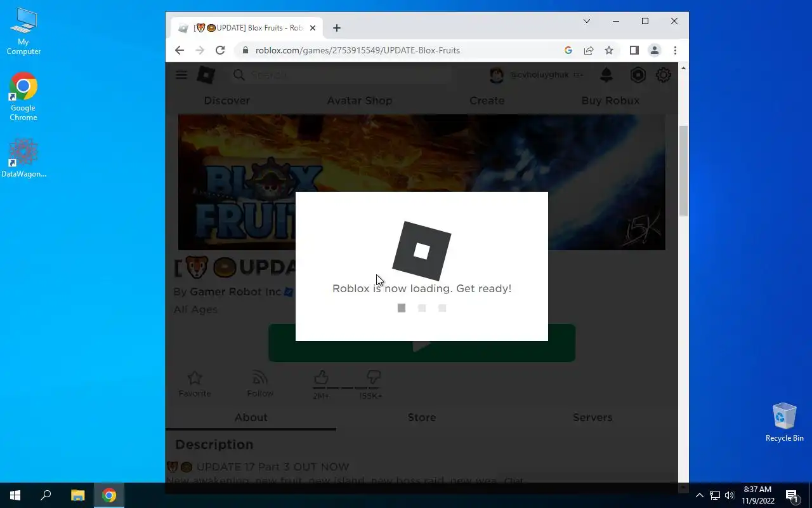812x508 pixels.
Task: Click the thumbs down dislike icon
Action: coord(374,377)
